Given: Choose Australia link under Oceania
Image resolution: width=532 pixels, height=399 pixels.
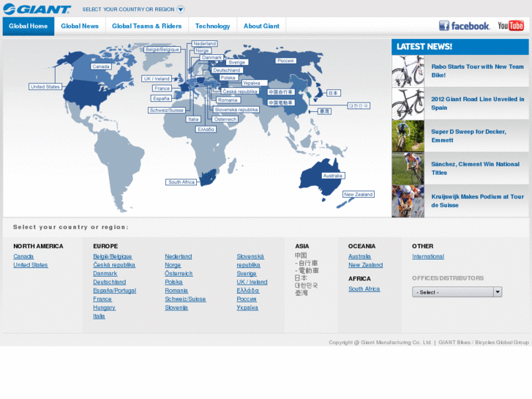Looking at the screenshot, I should [x=359, y=256].
